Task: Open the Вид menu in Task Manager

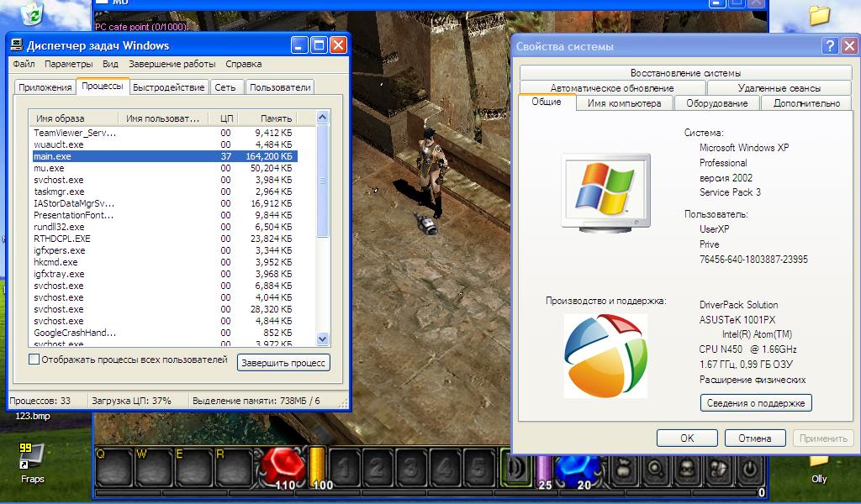Action: coord(110,64)
